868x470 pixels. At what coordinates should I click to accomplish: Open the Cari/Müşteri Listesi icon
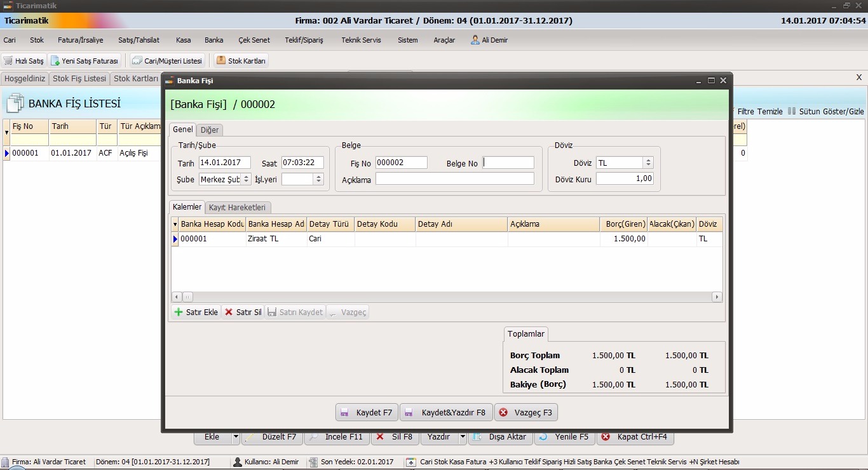pyautogui.click(x=137, y=61)
